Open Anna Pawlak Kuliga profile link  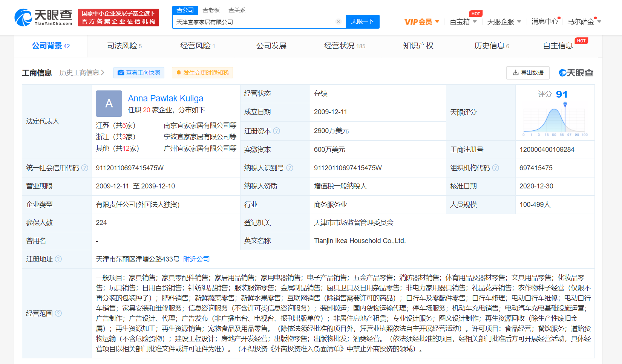click(165, 98)
